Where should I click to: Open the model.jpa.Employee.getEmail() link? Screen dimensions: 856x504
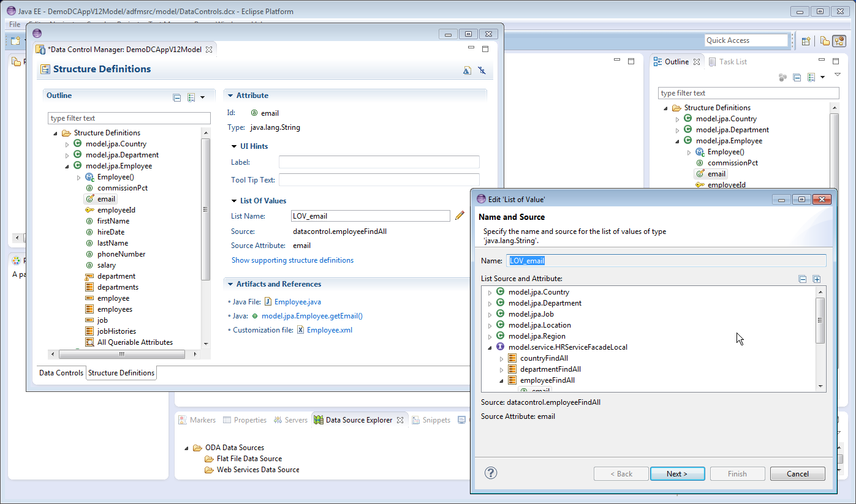click(312, 316)
